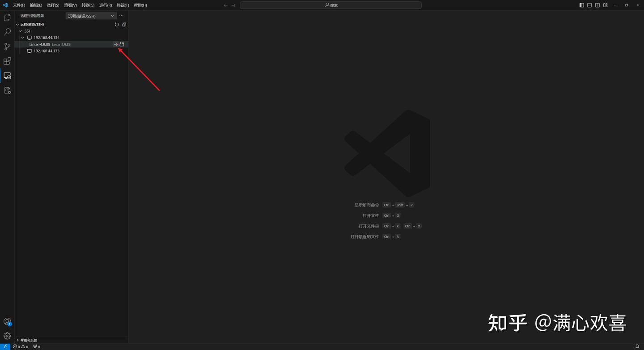Open the views and more actions ellipsis
This screenshot has width=644, height=350.
coord(121,16)
